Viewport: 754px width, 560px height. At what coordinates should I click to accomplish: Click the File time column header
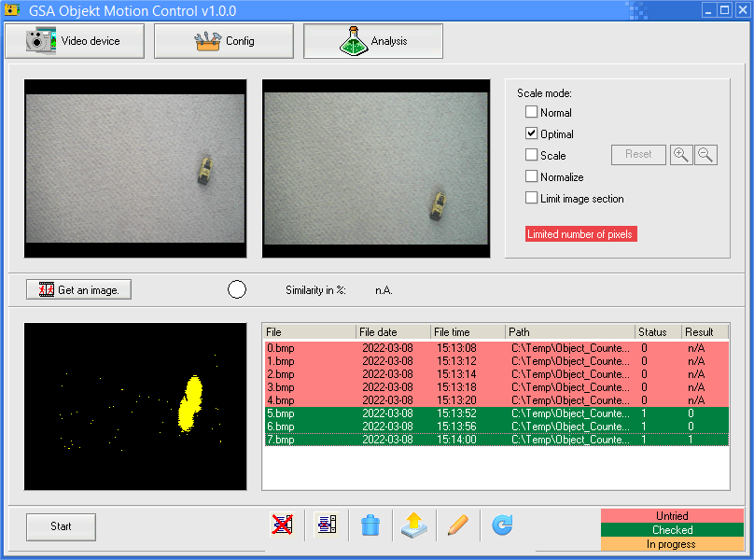coord(468,332)
